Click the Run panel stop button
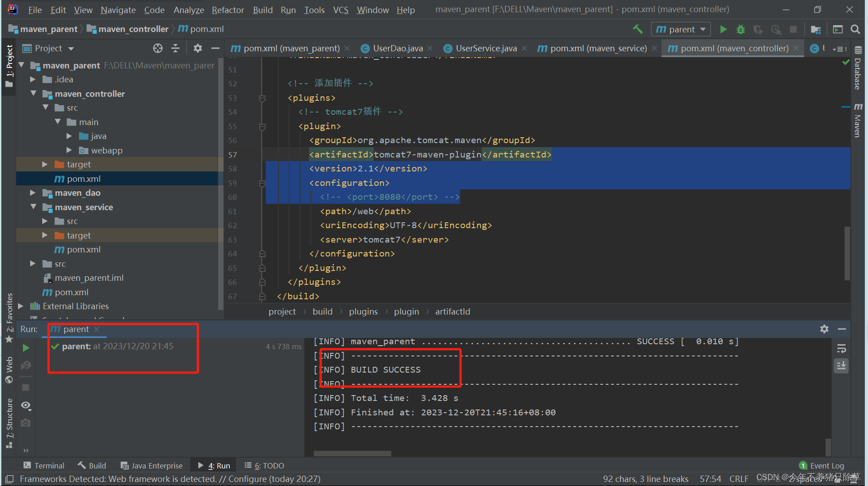 pyautogui.click(x=26, y=387)
